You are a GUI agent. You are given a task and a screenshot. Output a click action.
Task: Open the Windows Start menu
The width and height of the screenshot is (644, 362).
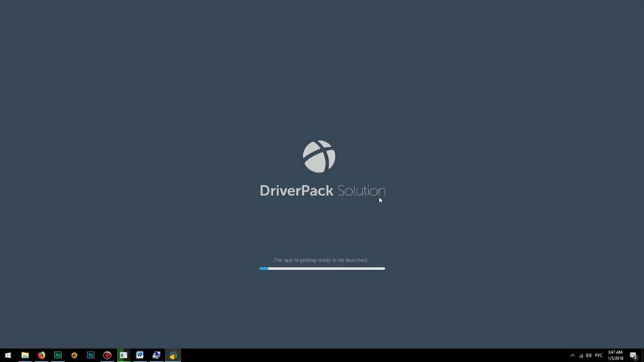click(8, 355)
